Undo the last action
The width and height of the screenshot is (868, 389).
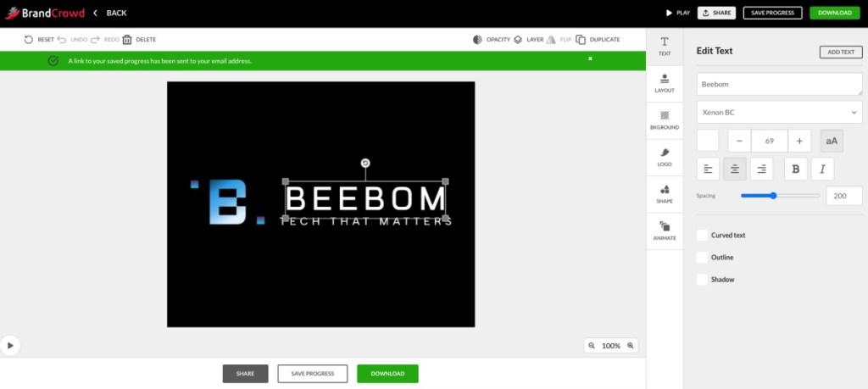pos(73,40)
